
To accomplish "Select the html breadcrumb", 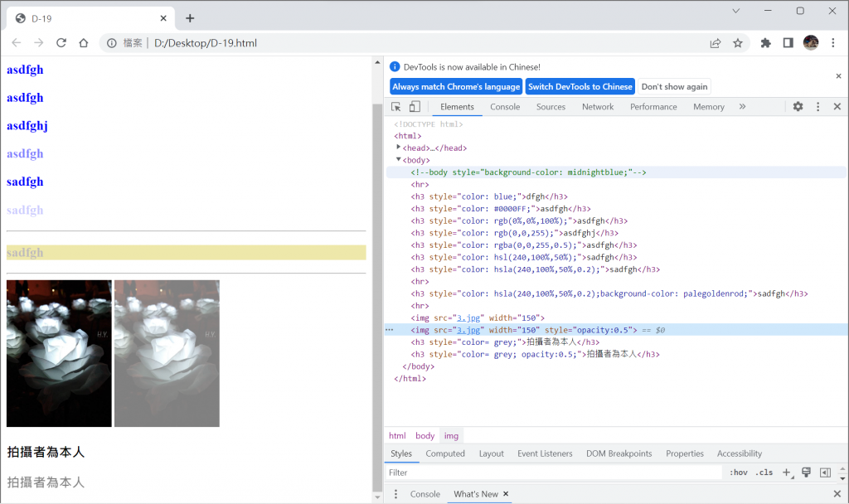I will coord(397,436).
